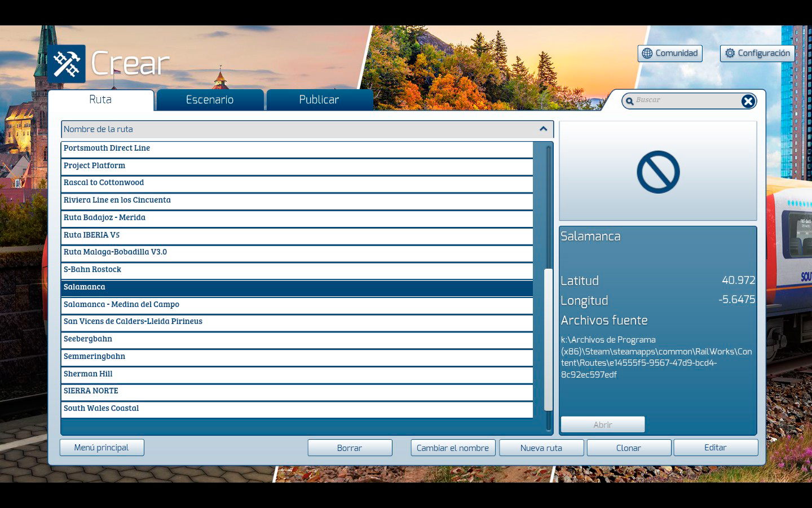Click Longitud value -5.6475
812x508 pixels.
coord(736,299)
